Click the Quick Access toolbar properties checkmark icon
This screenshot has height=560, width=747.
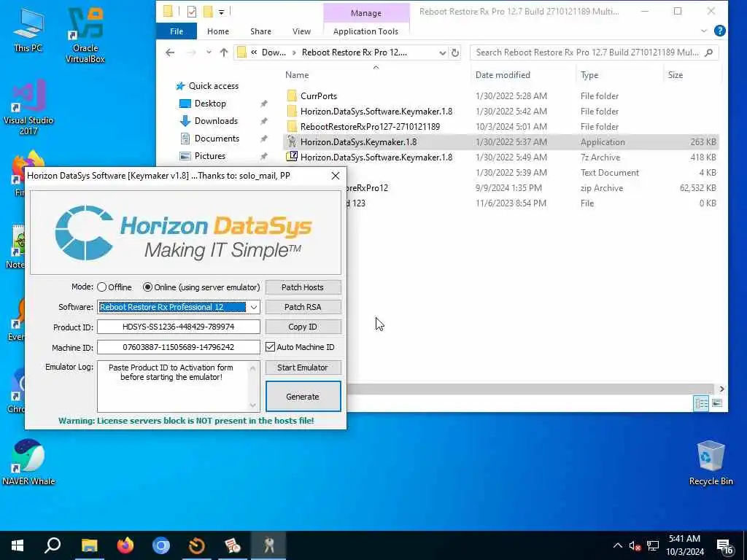[192, 12]
